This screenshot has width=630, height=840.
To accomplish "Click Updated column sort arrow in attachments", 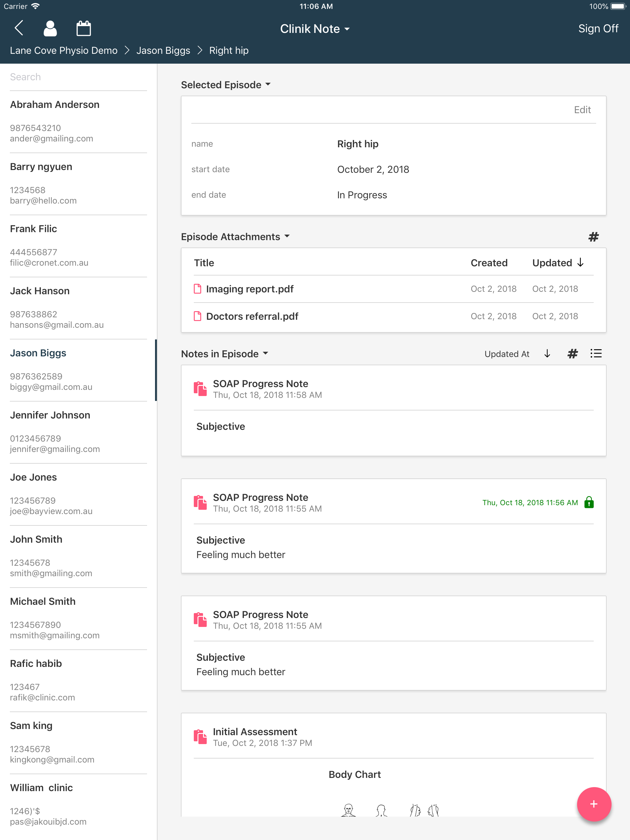I will point(580,262).
